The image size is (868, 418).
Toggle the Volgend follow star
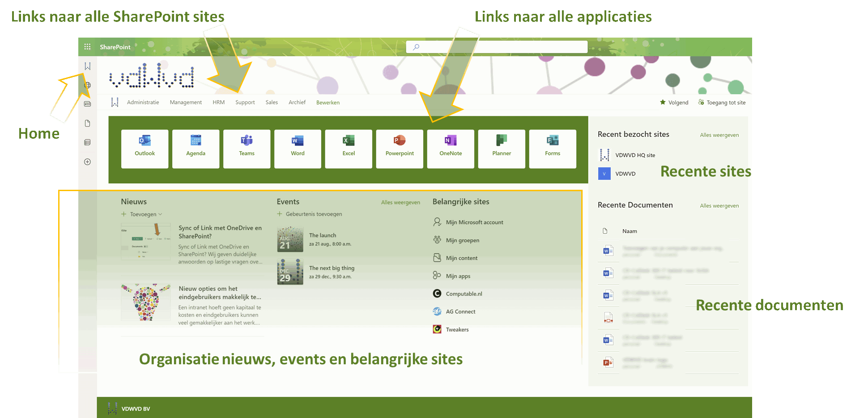pos(674,102)
